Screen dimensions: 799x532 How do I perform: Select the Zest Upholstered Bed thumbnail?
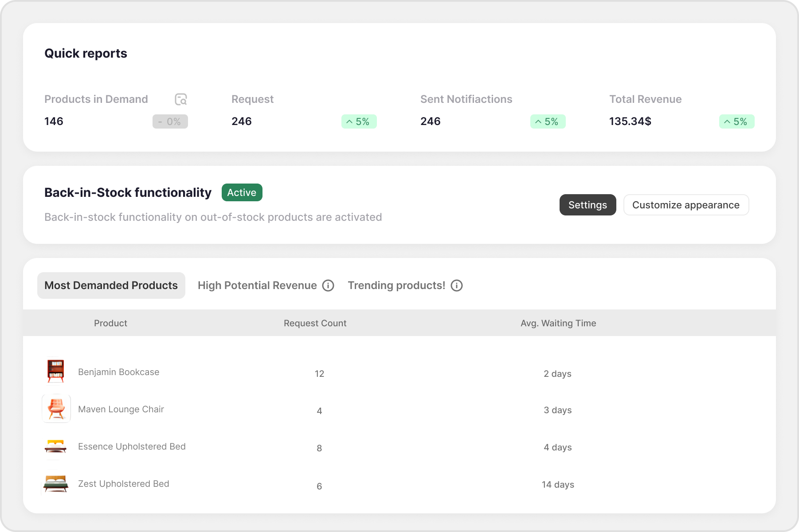click(x=56, y=483)
